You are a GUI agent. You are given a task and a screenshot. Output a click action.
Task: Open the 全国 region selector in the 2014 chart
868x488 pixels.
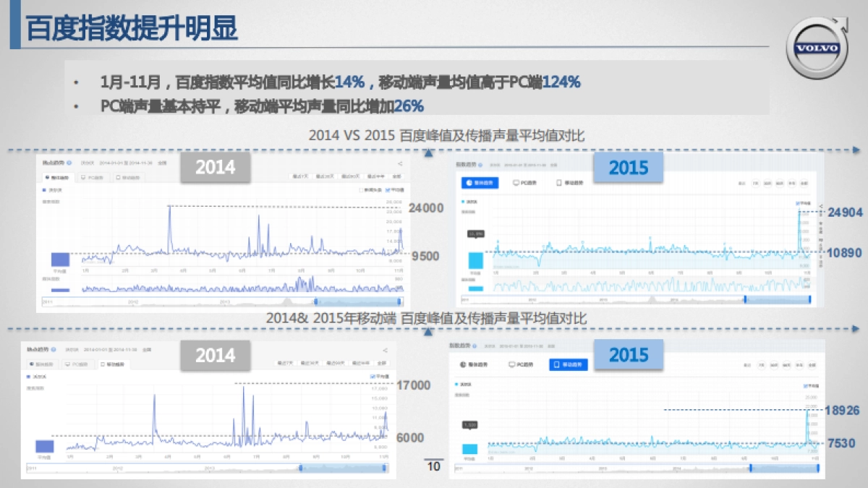pos(163,163)
